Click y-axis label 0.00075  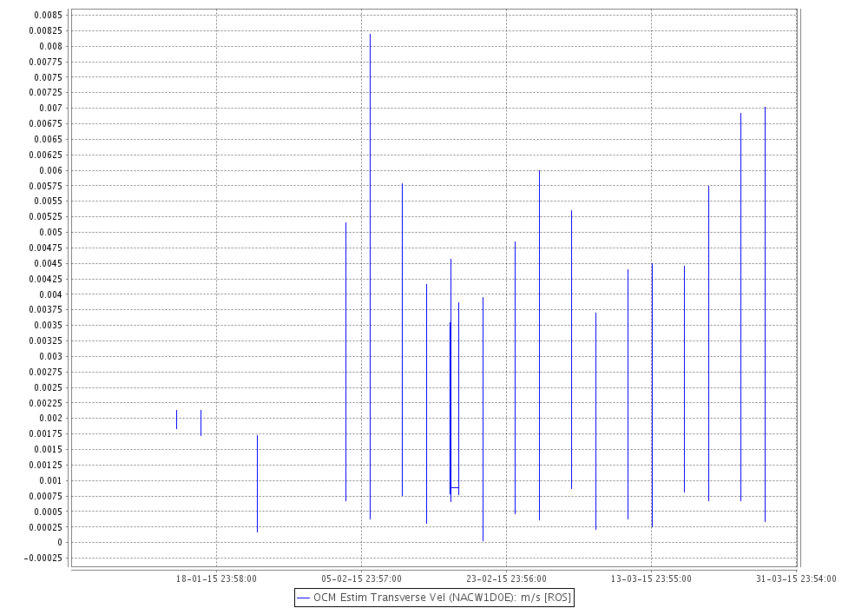pos(46,496)
